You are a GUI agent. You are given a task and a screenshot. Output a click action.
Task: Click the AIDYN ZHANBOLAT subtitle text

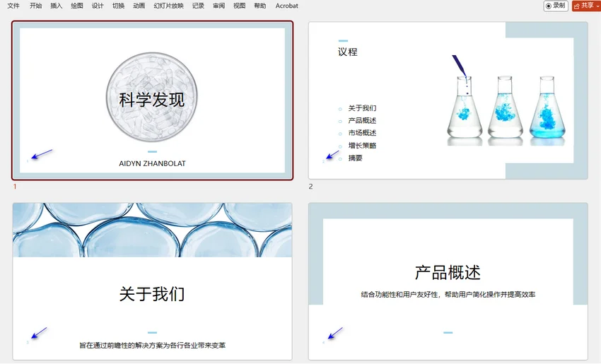[152, 163]
